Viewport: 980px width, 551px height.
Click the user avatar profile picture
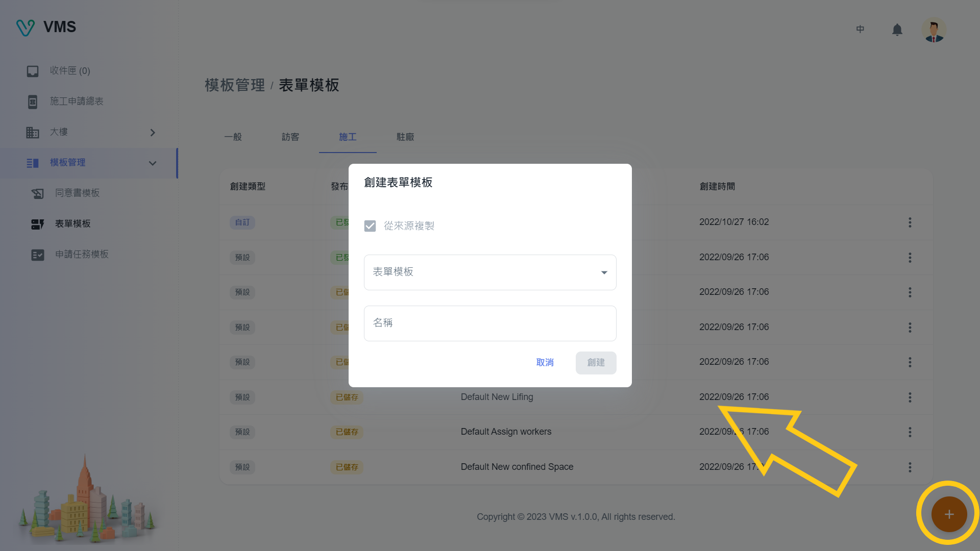point(934,30)
